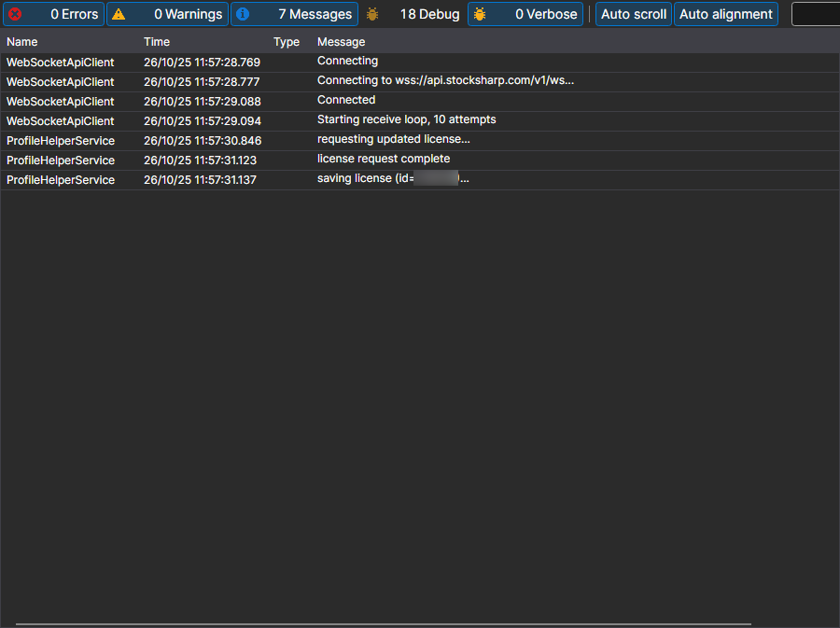Toggle the 0 Warnings filter
Screen dimensions: 840x628
[x=168, y=14]
